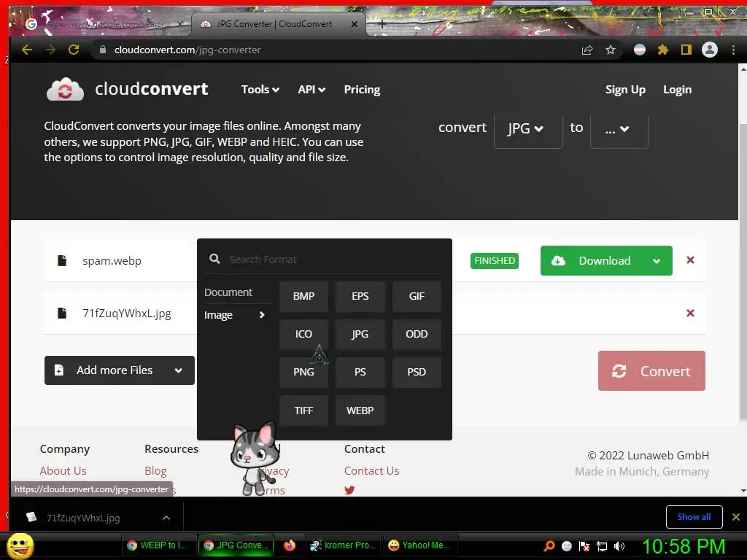This screenshot has height=560, width=747.
Task: Click the network tray icon
Action: (x=602, y=546)
